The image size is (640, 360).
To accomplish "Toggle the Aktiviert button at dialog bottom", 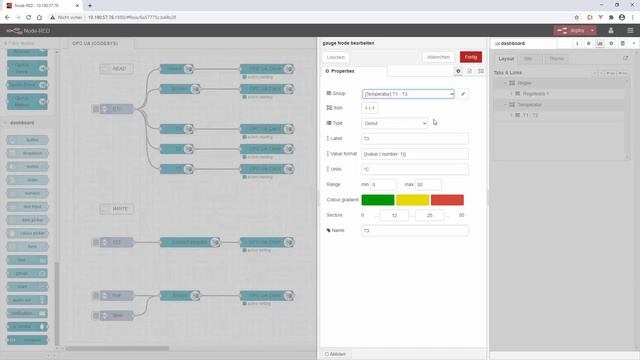I will 336,354.
